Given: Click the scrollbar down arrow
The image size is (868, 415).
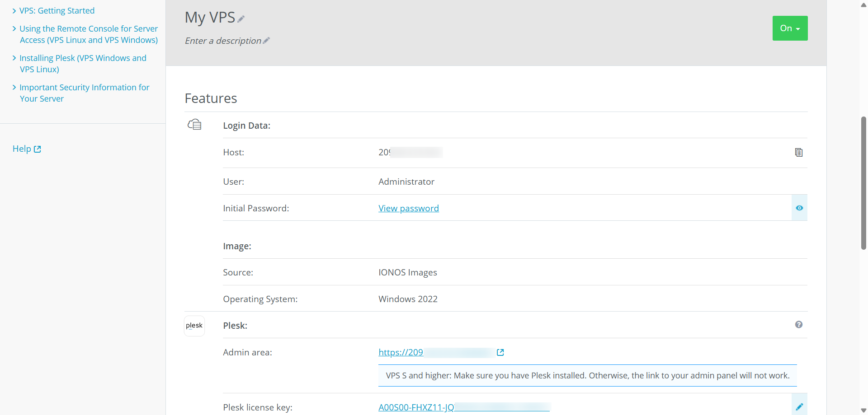Looking at the screenshot, I should [x=863, y=410].
